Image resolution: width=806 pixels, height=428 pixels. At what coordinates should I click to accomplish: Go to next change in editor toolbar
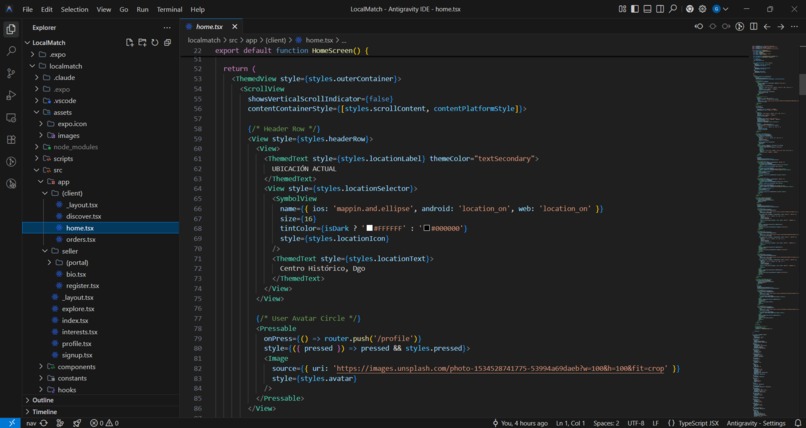click(x=726, y=27)
